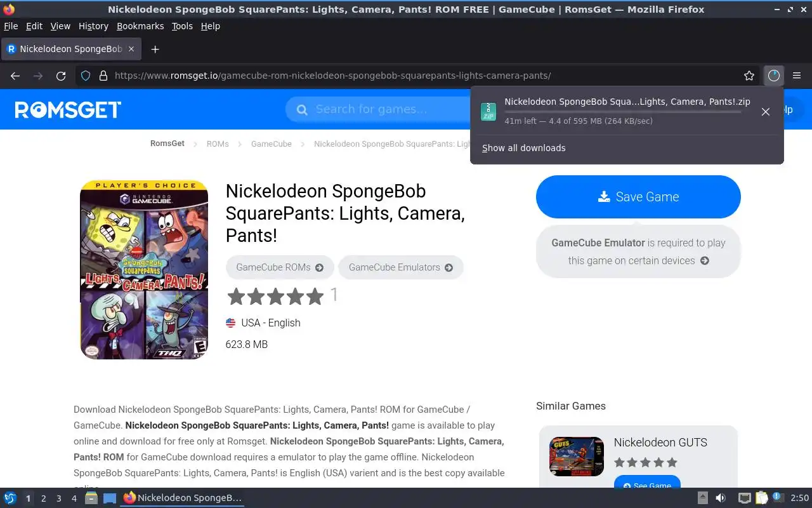812x508 pixels.
Task: Open the removable media eject tray icon
Action: click(x=702, y=498)
